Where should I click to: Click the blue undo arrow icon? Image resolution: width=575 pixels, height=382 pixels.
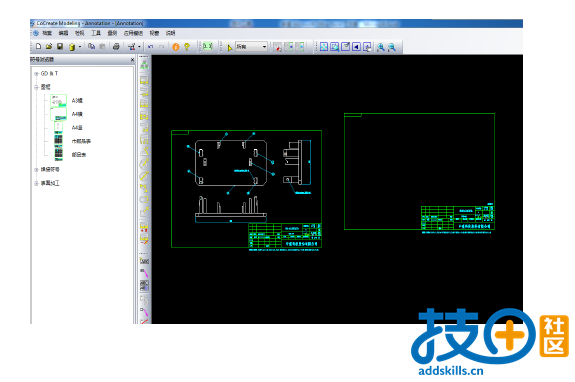tap(150, 47)
